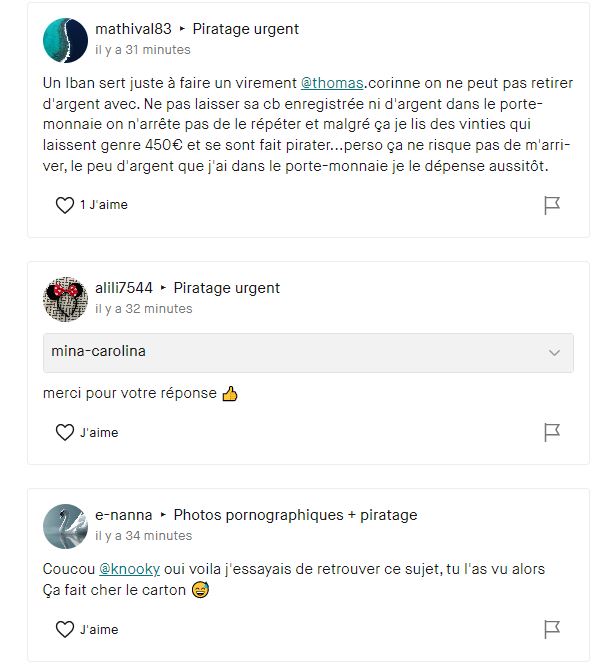
Task: Open the Piratage urgent topic from alili7544's post
Action: tap(226, 288)
